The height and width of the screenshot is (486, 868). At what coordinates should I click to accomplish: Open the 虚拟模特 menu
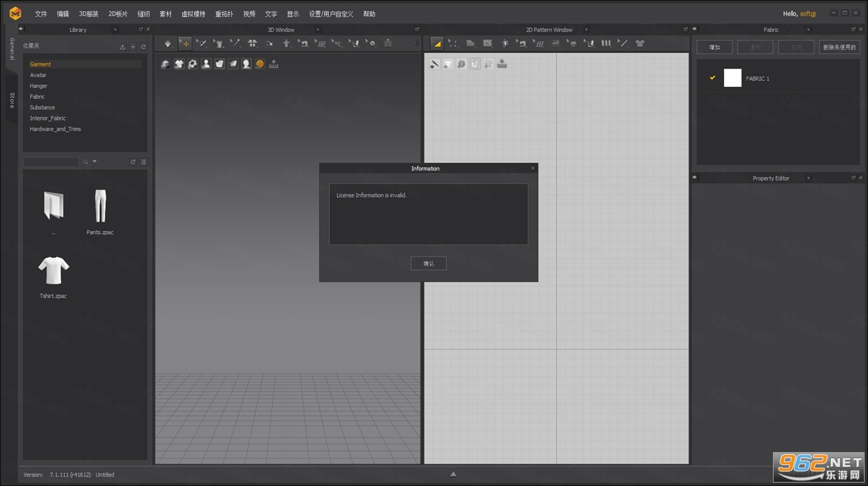194,14
